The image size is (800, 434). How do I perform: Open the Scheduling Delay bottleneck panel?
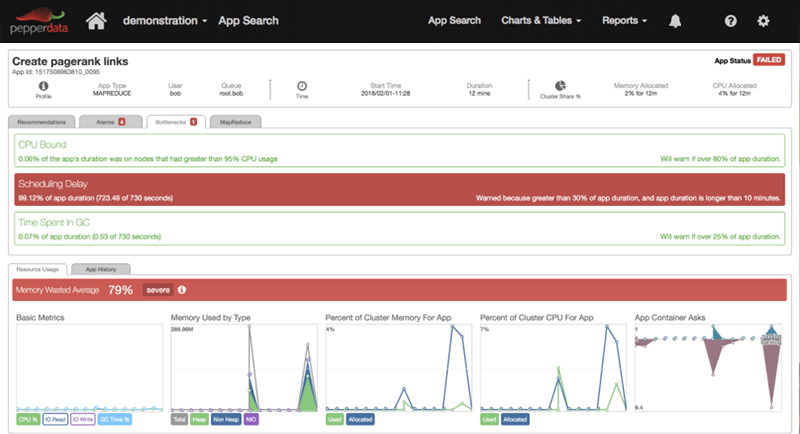(x=399, y=189)
